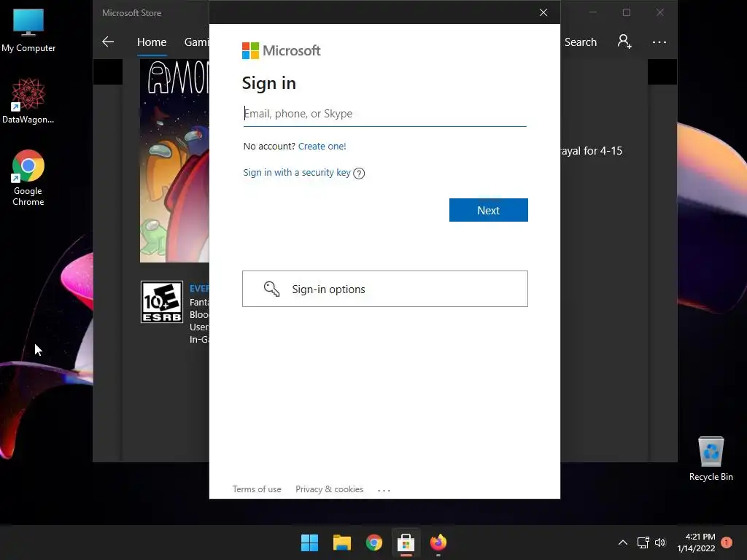Open Recycle Bin on desktop
Viewport: 747px width, 560px height.
(711, 459)
